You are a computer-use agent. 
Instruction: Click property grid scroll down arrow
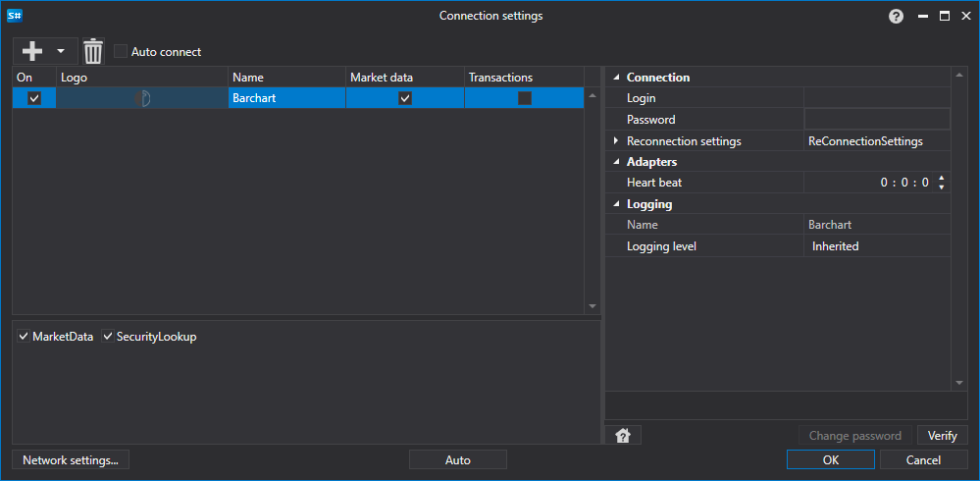(959, 382)
